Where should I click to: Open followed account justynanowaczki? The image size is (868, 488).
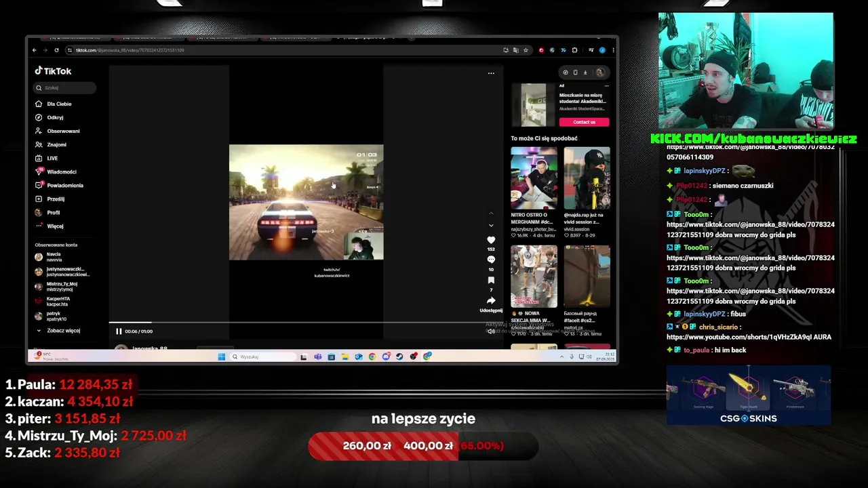point(62,272)
